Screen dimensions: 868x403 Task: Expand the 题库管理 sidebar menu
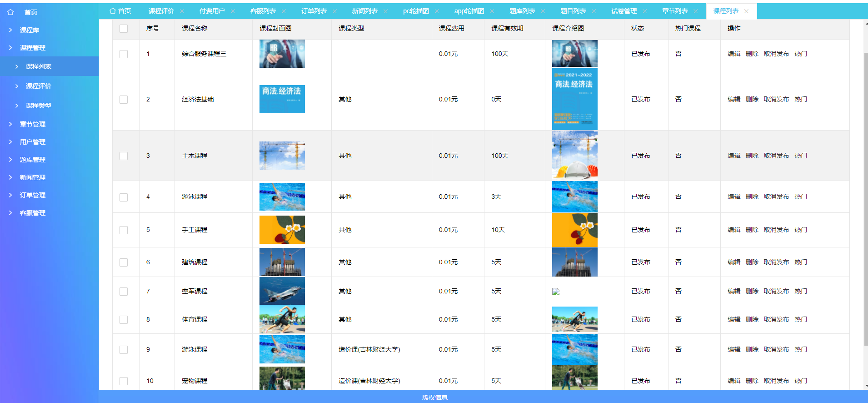(x=32, y=160)
